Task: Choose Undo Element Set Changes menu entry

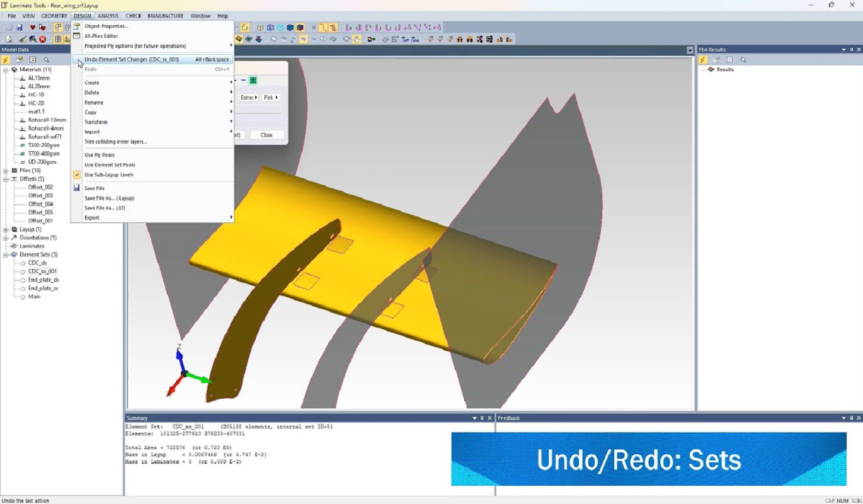Action: point(132,60)
